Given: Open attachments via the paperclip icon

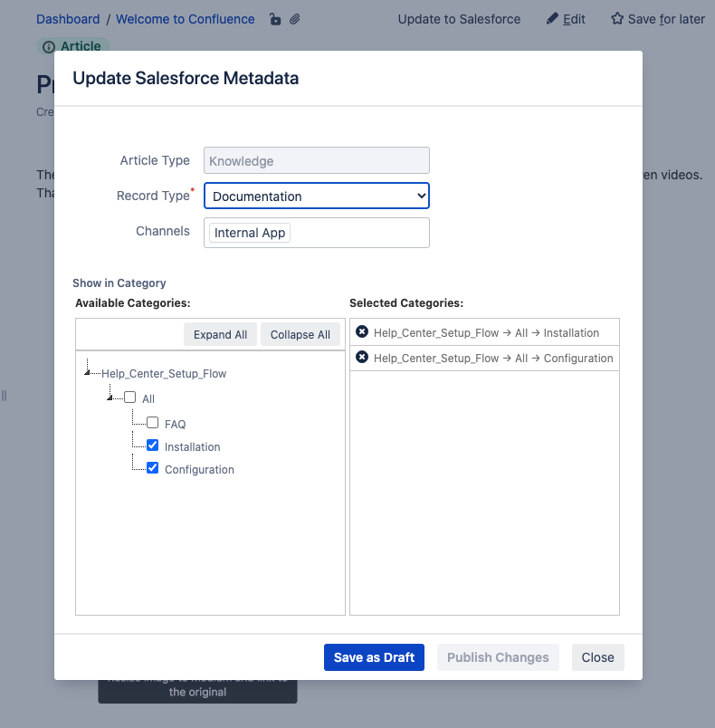Looking at the screenshot, I should [x=295, y=19].
